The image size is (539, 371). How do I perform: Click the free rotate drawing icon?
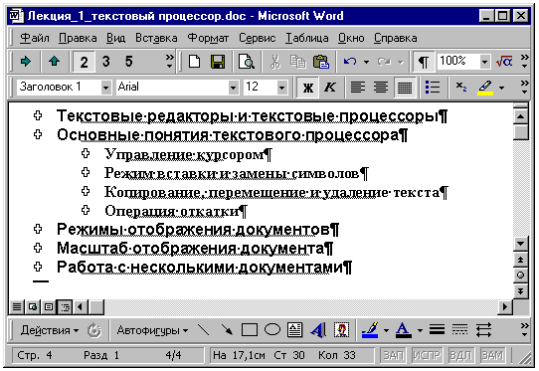pyautogui.click(x=94, y=330)
